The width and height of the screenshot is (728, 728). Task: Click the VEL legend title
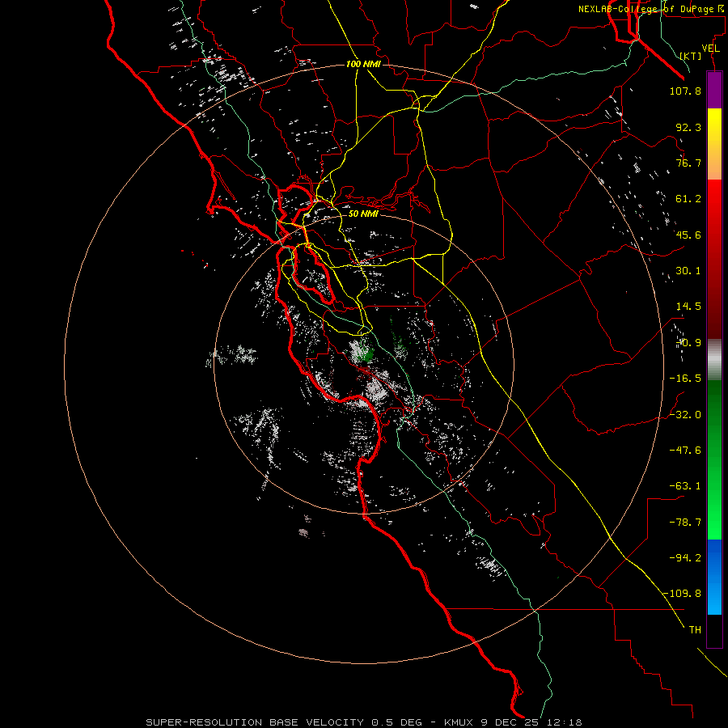click(711, 49)
